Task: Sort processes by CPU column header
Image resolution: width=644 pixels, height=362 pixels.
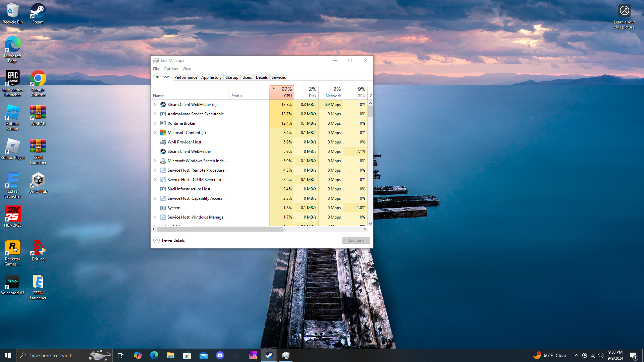Action: coord(282,93)
